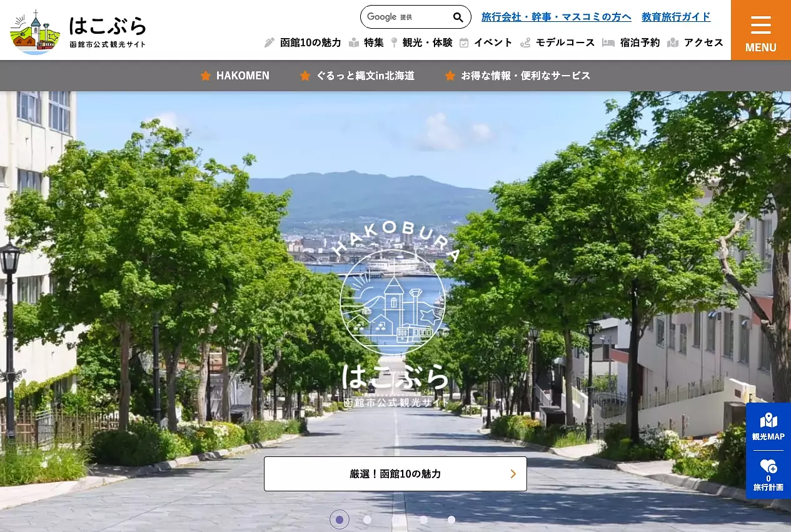791x532 pixels.
Task: Open 旅行会社・幹事・マスコミの方へ link
Action: (x=556, y=17)
